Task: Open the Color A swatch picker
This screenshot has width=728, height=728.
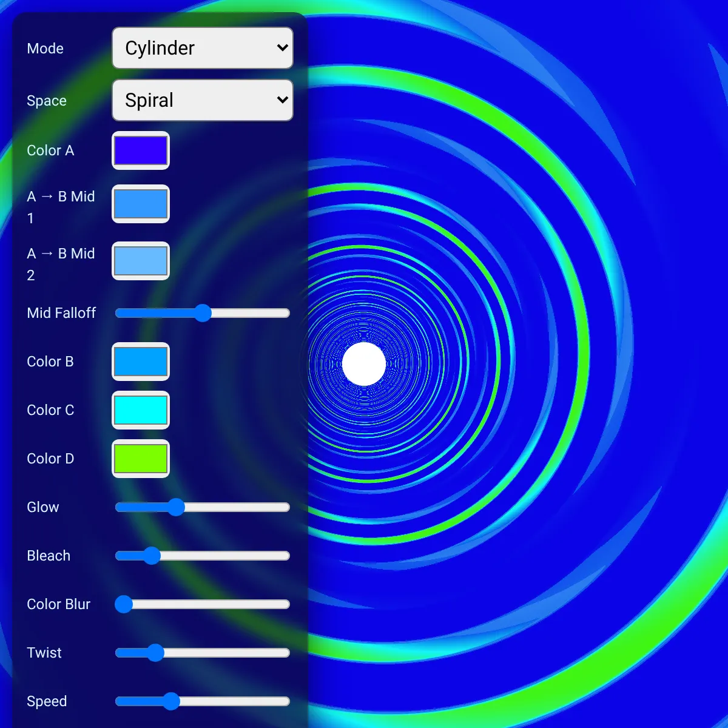Action: [x=141, y=150]
